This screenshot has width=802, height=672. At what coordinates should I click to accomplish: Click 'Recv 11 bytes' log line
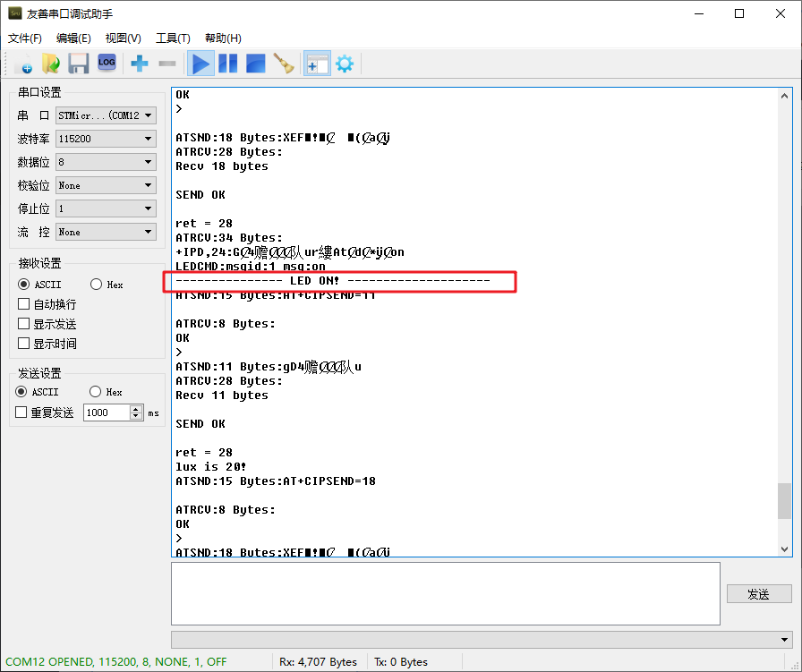click(x=221, y=396)
